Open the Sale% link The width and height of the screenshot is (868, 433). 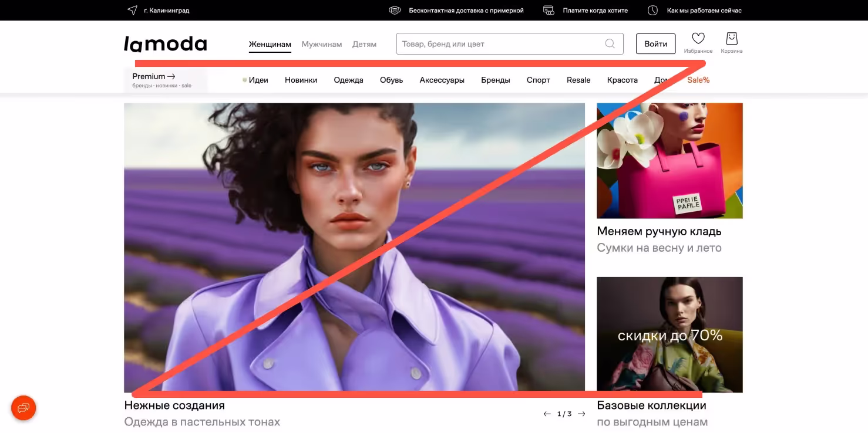(x=698, y=80)
